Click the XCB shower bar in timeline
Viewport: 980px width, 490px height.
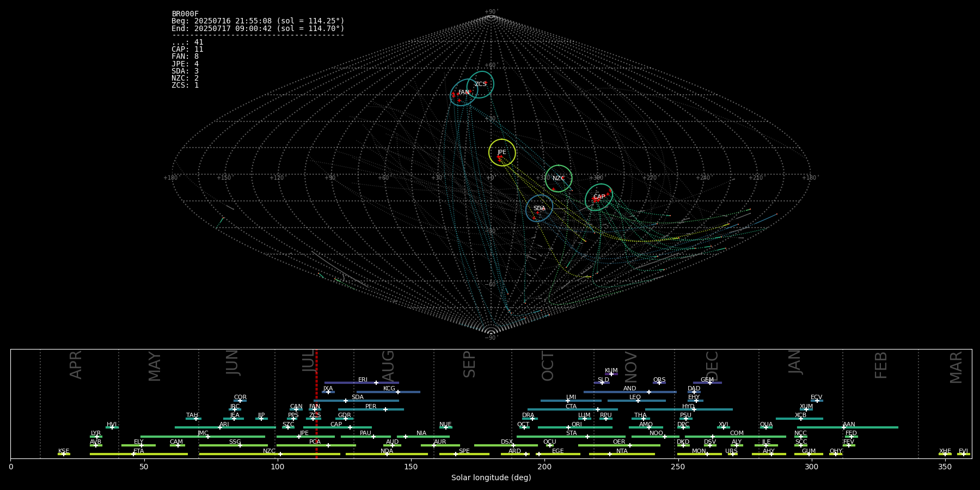click(x=799, y=419)
